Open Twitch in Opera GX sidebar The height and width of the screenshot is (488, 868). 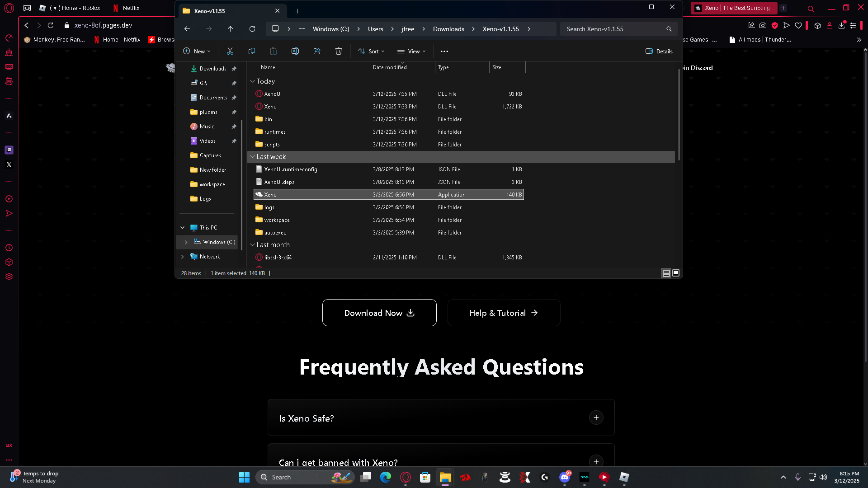pos(9,150)
